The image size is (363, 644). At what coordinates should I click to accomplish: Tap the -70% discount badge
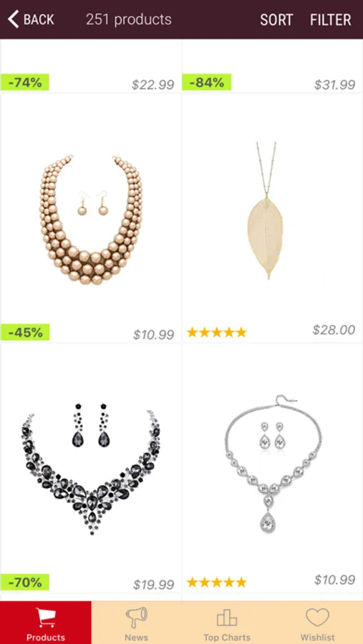[25, 582]
